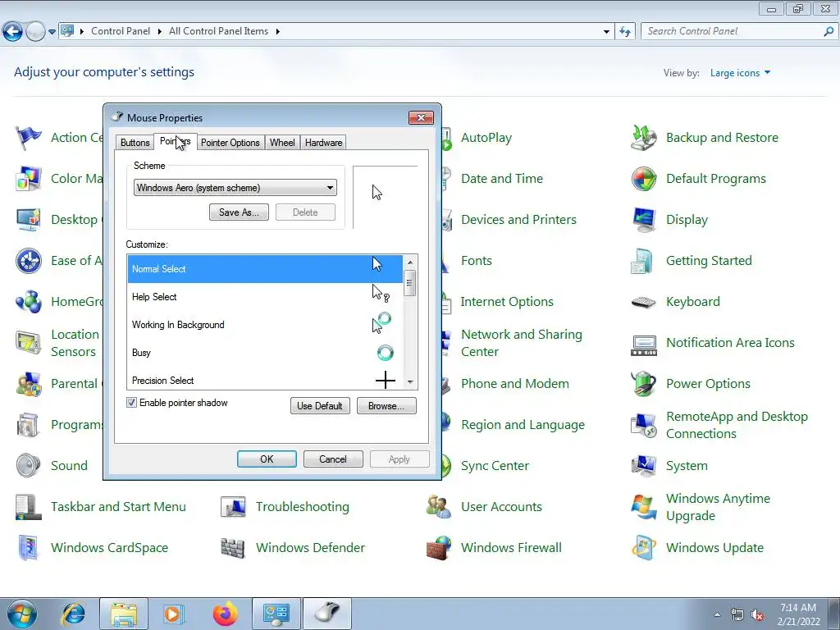Click the Search Control Panel field
Screen dimensions: 840x630
733,32
